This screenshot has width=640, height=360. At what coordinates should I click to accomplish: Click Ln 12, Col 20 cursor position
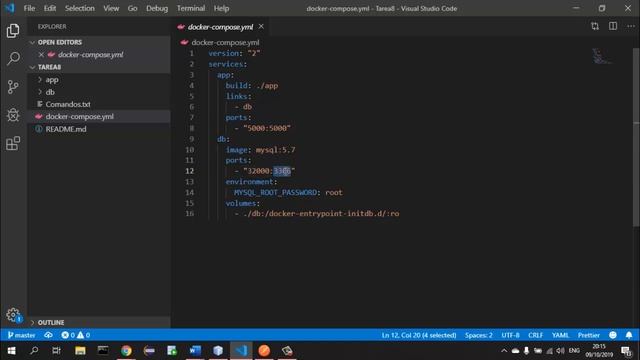point(419,335)
